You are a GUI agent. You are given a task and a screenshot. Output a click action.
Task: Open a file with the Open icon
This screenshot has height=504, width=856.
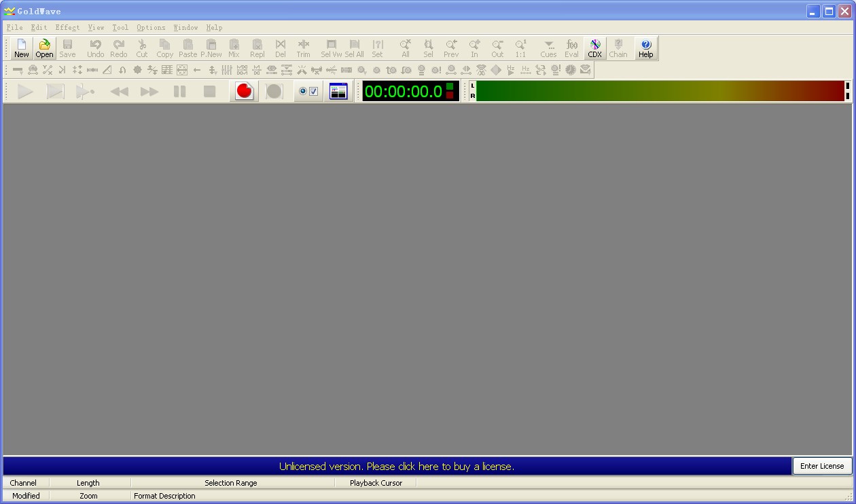44,48
